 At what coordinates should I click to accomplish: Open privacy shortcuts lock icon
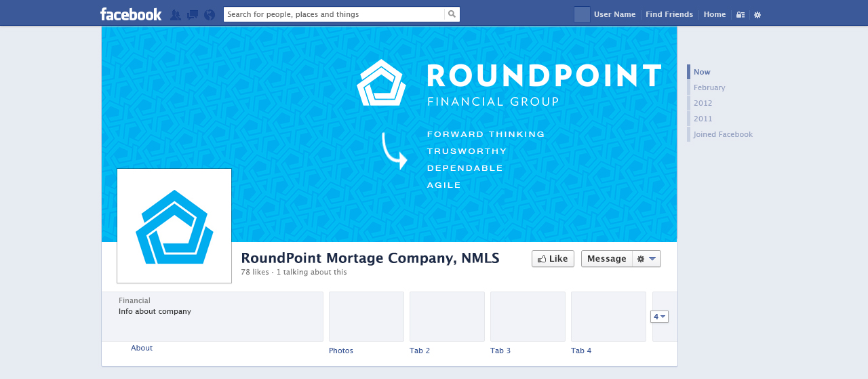click(x=741, y=15)
